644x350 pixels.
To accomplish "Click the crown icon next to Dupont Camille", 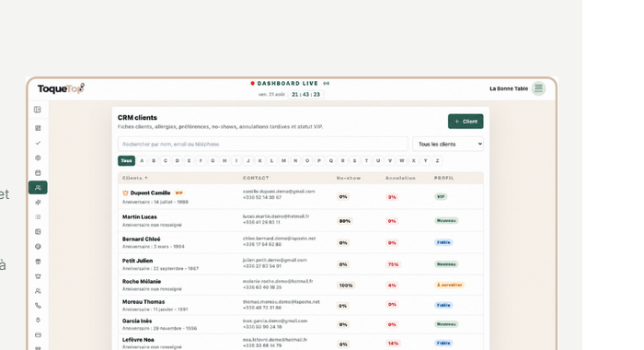I will tap(125, 192).
